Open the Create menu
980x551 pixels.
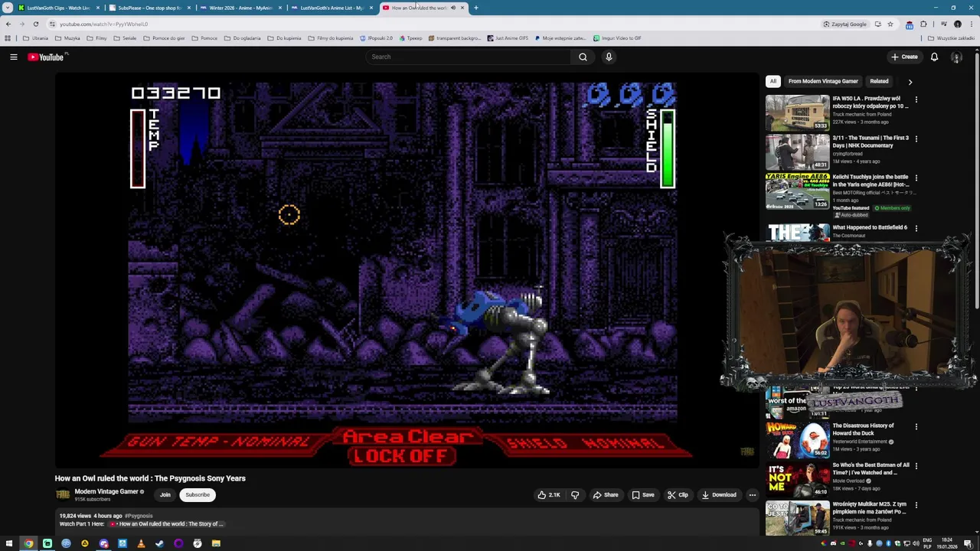904,57
